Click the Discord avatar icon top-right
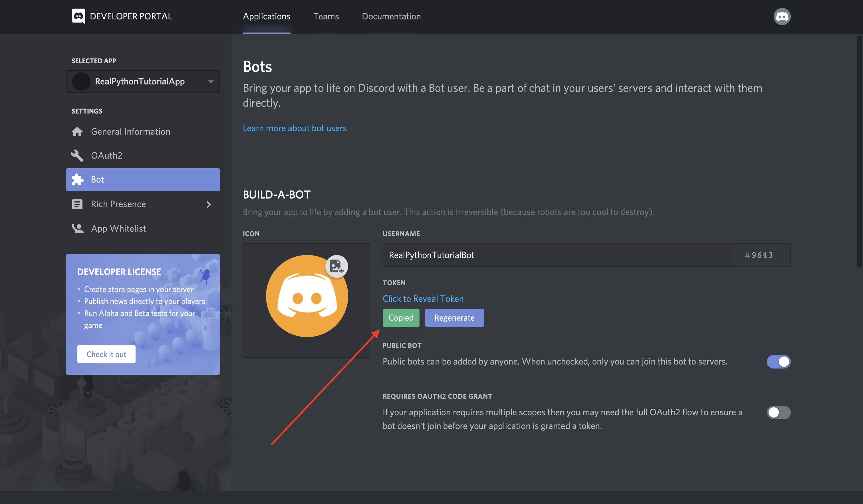Viewport: 863px width, 504px height. [x=782, y=16]
